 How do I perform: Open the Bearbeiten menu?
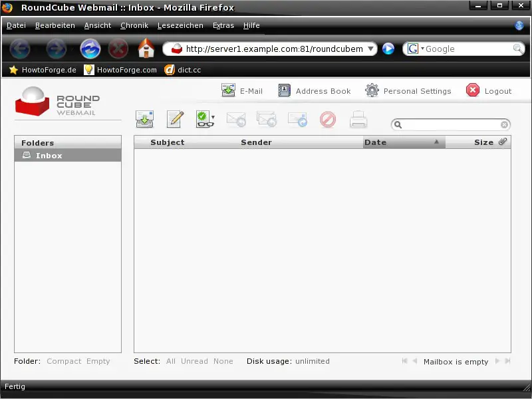click(x=55, y=25)
